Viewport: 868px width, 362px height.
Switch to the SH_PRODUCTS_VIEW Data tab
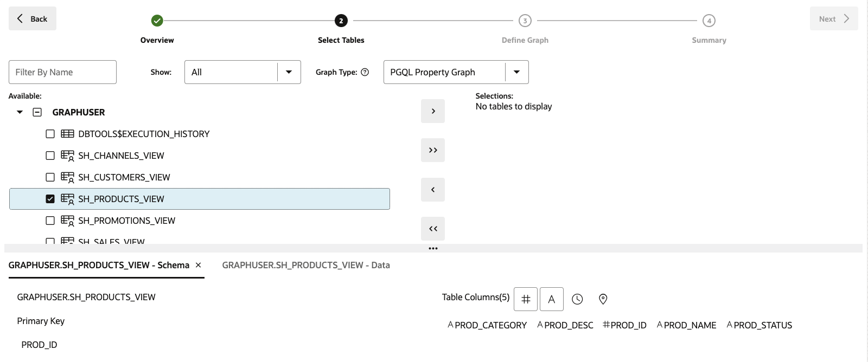(x=306, y=265)
